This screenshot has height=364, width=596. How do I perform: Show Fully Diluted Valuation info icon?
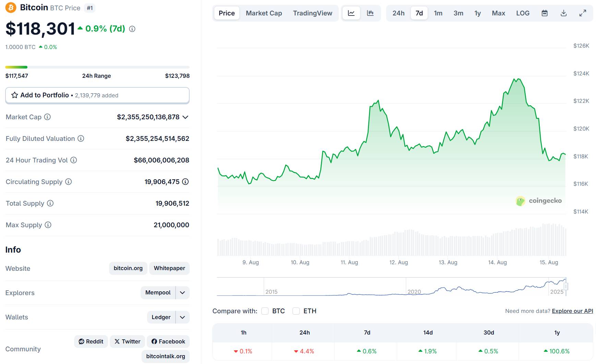pyautogui.click(x=81, y=138)
